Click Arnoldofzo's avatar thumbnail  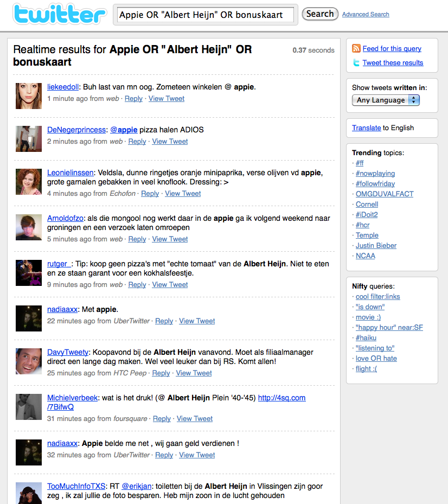pyautogui.click(x=29, y=227)
